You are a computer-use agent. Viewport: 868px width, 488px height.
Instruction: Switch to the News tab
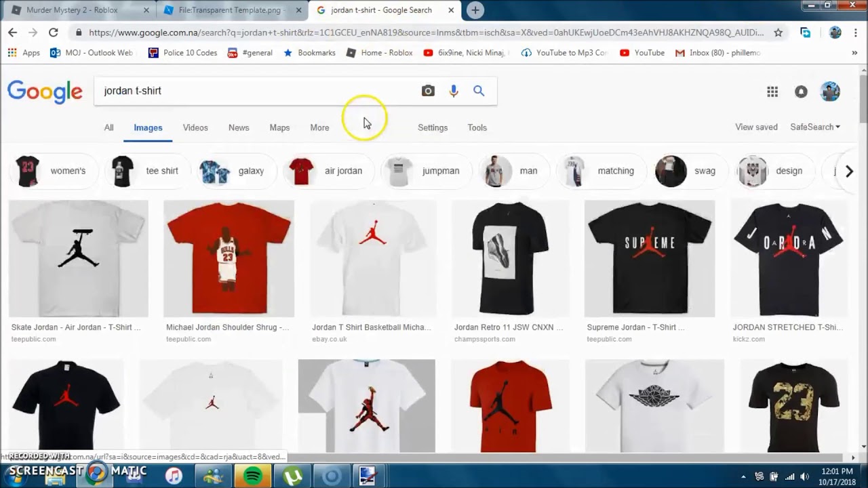[x=239, y=127]
